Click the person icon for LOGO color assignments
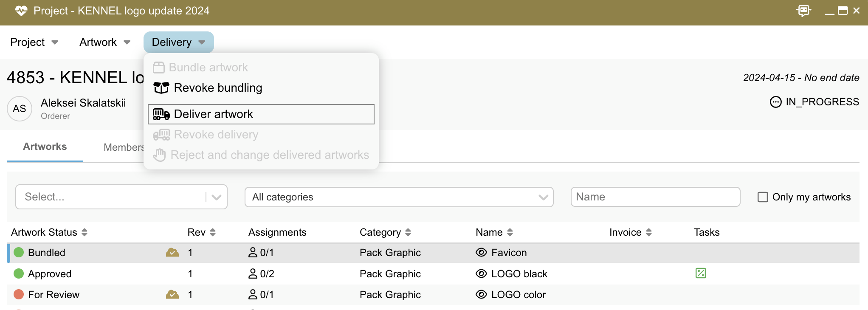This screenshot has height=310, width=868. tap(253, 294)
